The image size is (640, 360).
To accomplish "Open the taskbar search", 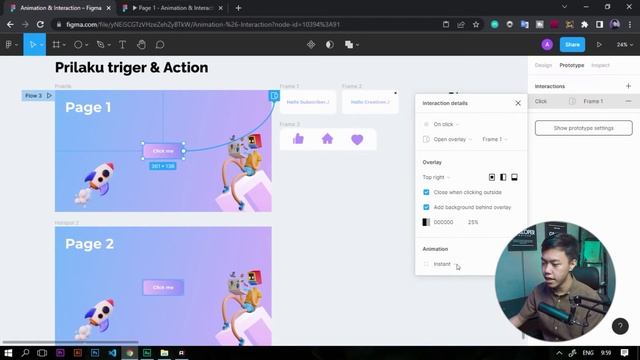I will pyautogui.click(x=25, y=353).
